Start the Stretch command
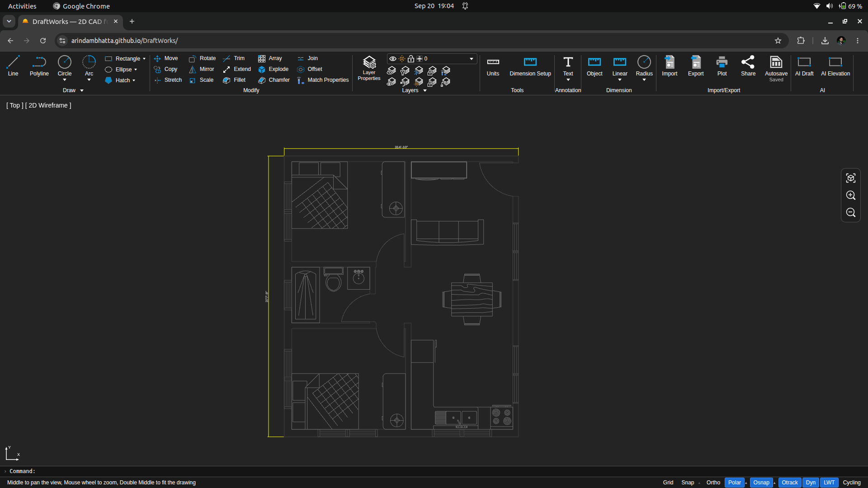 click(x=168, y=80)
